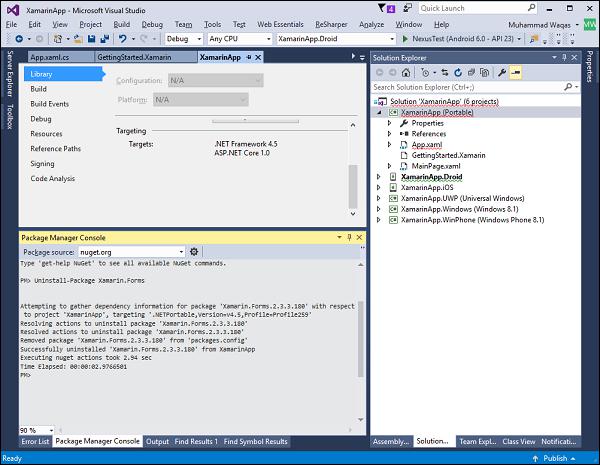
Task: Switch to the Error List tab
Action: 35,441
